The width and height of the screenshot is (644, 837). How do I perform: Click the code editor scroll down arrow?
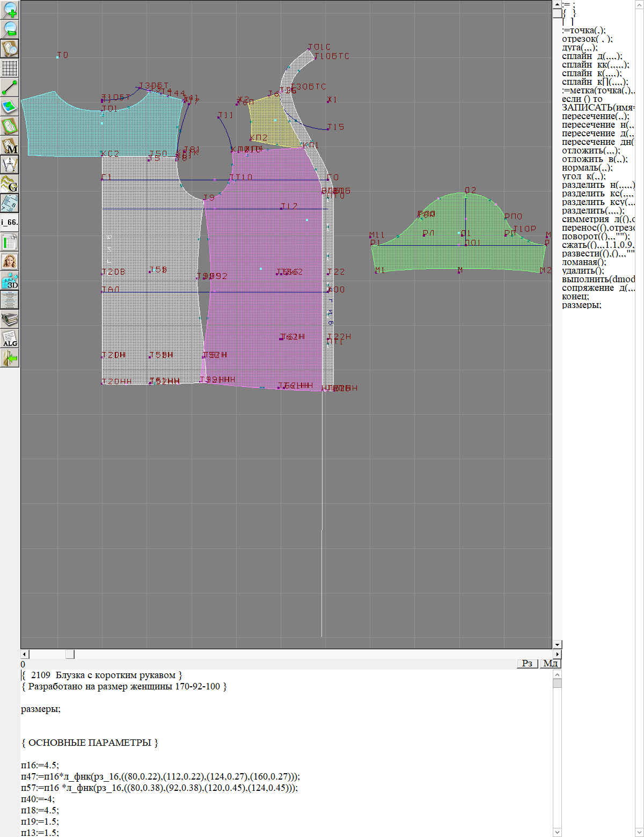click(557, 832)
